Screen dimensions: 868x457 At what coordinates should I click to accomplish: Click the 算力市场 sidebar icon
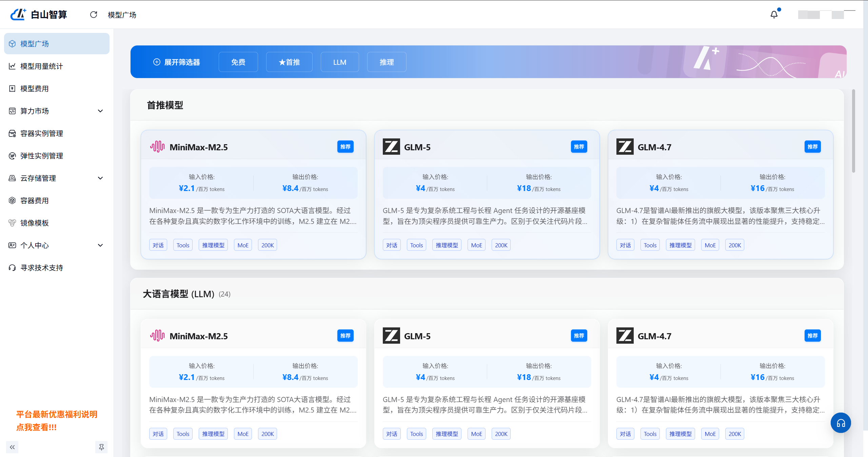[x=12, y=111]
